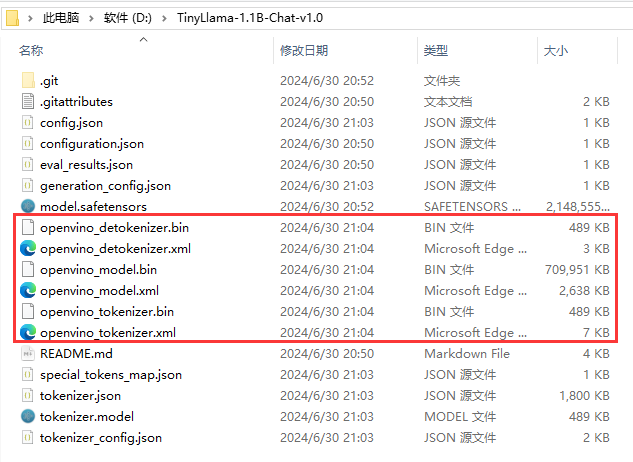Image resolution: width=633 pixels, height=462 pixels.
Task: Click the MODEL 文件 type cell
Action: [x=460, y=417]
